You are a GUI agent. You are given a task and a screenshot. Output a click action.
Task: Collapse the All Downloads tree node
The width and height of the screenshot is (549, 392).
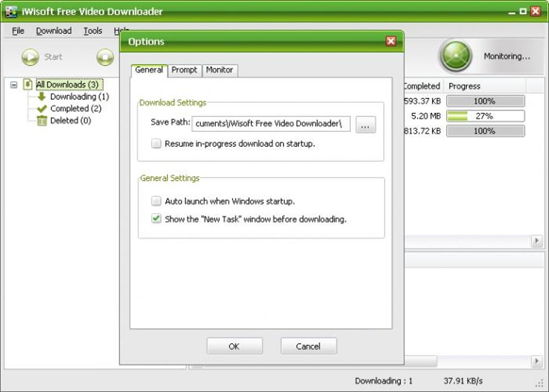(13, 84)
